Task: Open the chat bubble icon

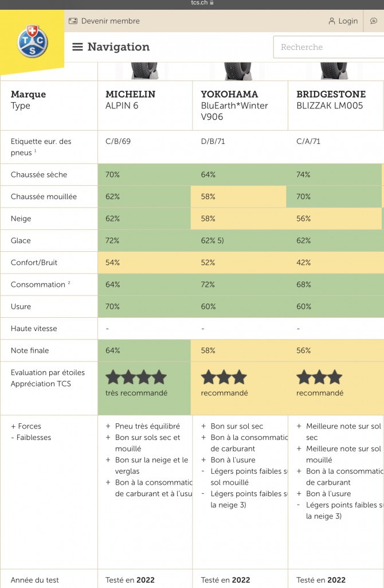Action: (374, 21)
